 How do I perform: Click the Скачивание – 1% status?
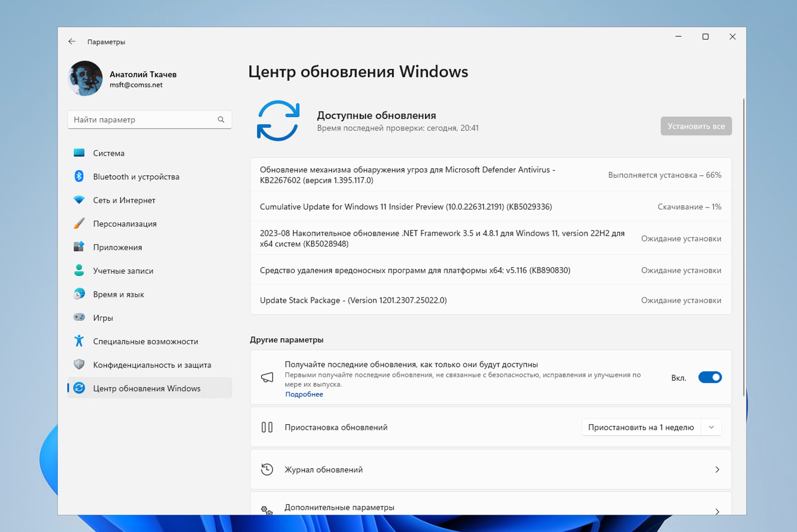coord(689,207)
